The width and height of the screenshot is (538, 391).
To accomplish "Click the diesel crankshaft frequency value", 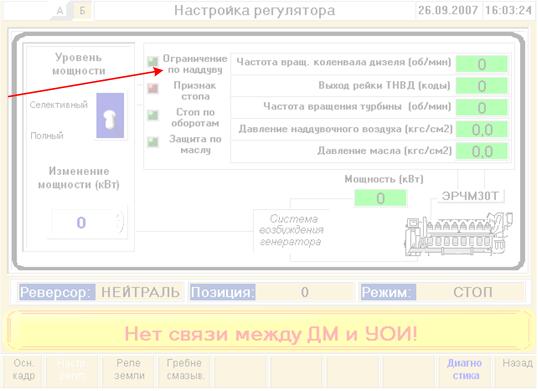I will click(x=481, y=64).
